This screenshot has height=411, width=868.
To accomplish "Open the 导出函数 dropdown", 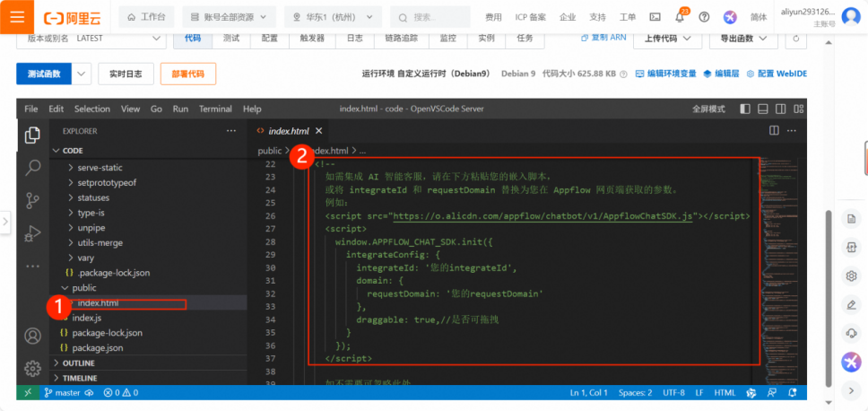I will pos(744,39).
